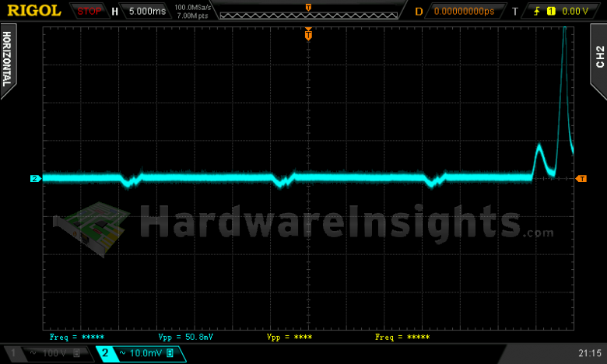Click the 0.00 V trigger level
This screenshot has width=607, height=364.
pos(574,12)
